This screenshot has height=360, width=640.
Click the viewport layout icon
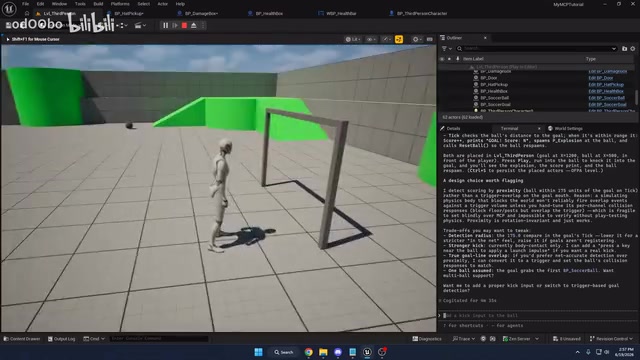[x=429, y=39]
